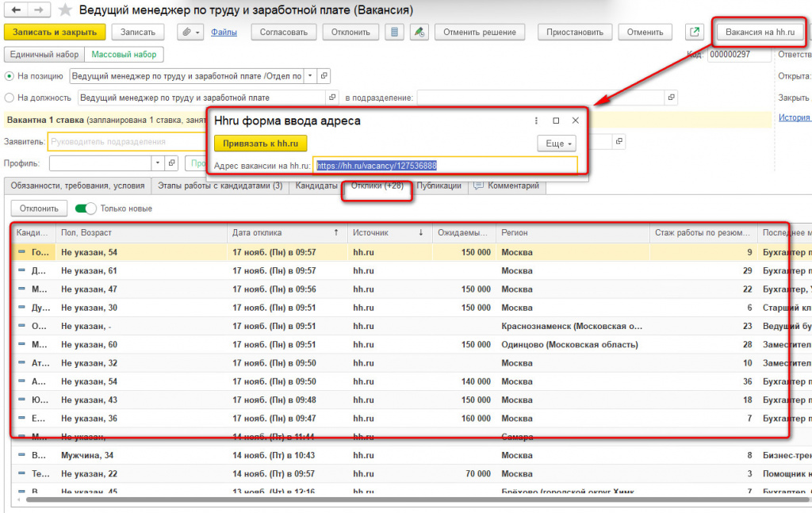The width and height of the screenshot is (812, 513).
Task: Click the three-dot menu in the Hhru dialog
Action: point(536,121)
